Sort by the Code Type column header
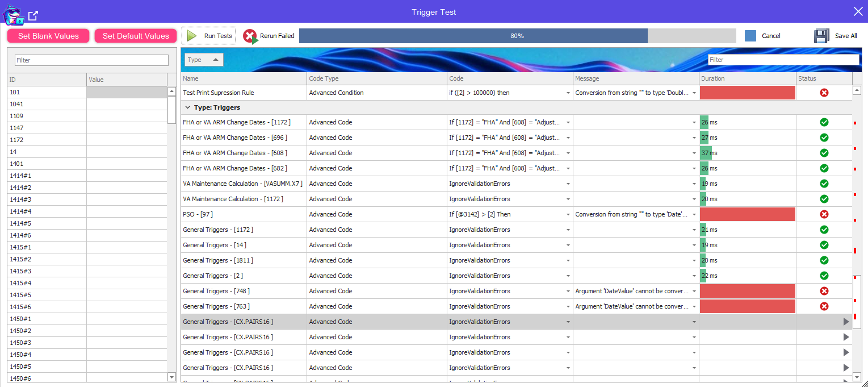Viewport: 868px width, 387px height. coord(376,79)
